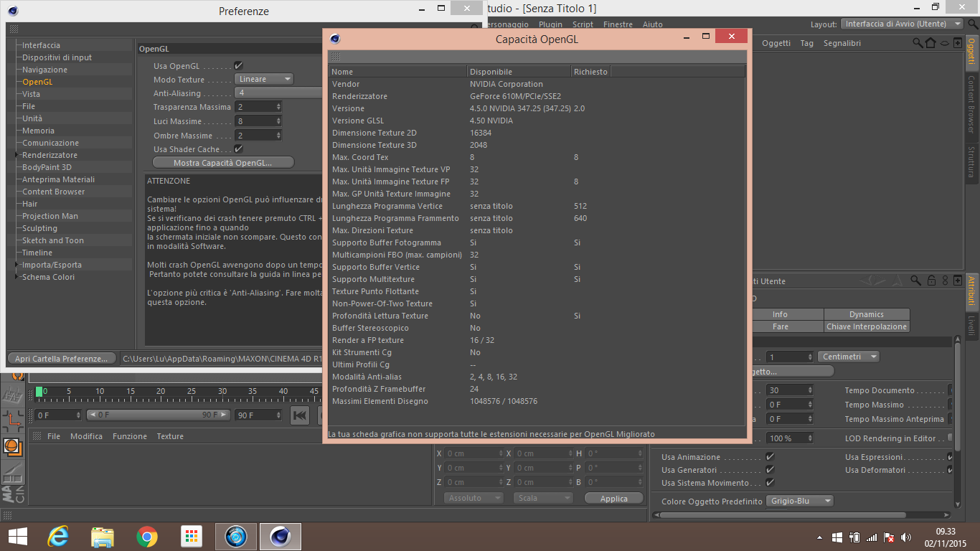This screenshot has height=551, width=980.
Task: Open Internet Explorer from the taskbar
Action: (58, 536)
